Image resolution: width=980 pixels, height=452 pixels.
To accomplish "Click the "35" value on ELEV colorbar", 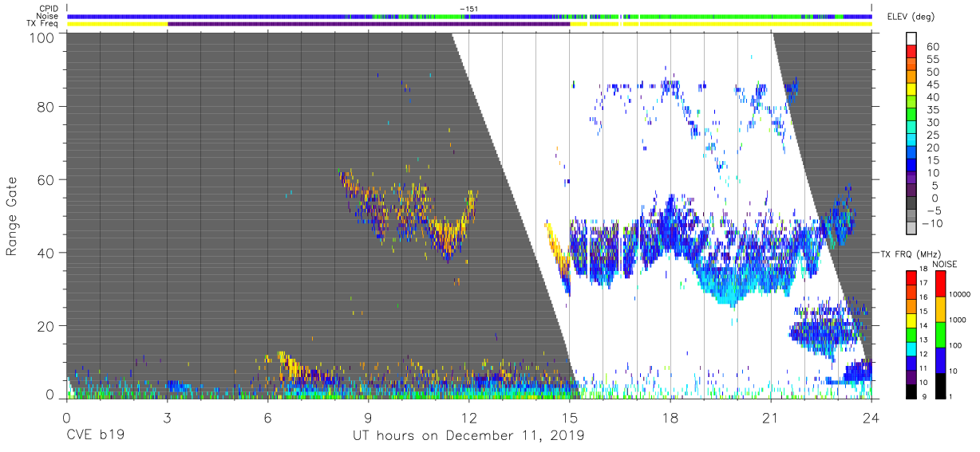I will (933, 110).
